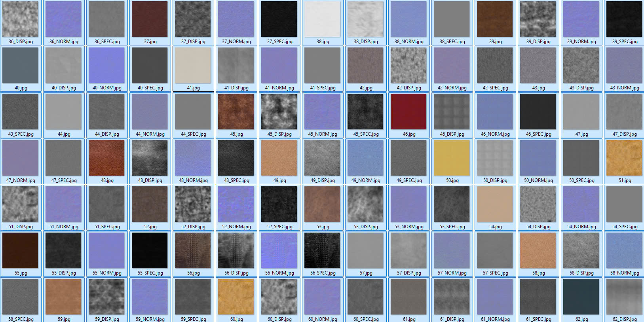Screen dimensions: 644x322
Task: Click the 59_DISP.jpg file name
Action: pyautogui.click(x=107, y=319)
